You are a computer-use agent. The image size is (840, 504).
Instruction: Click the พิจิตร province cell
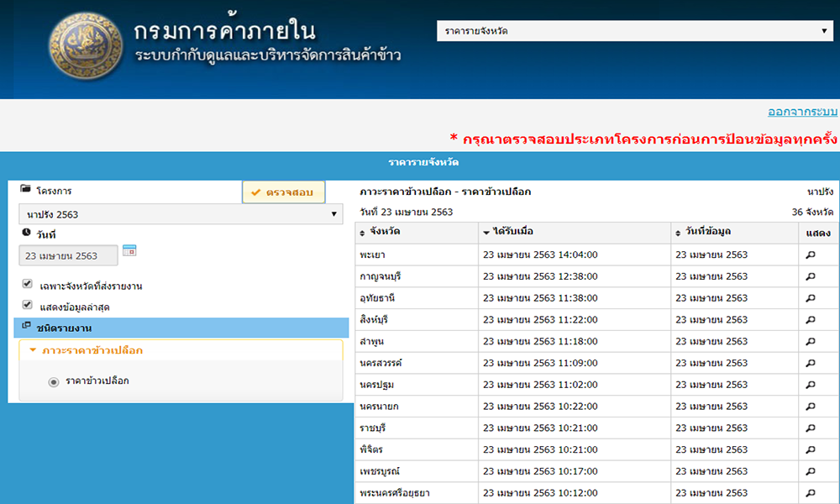click(417, 450)
